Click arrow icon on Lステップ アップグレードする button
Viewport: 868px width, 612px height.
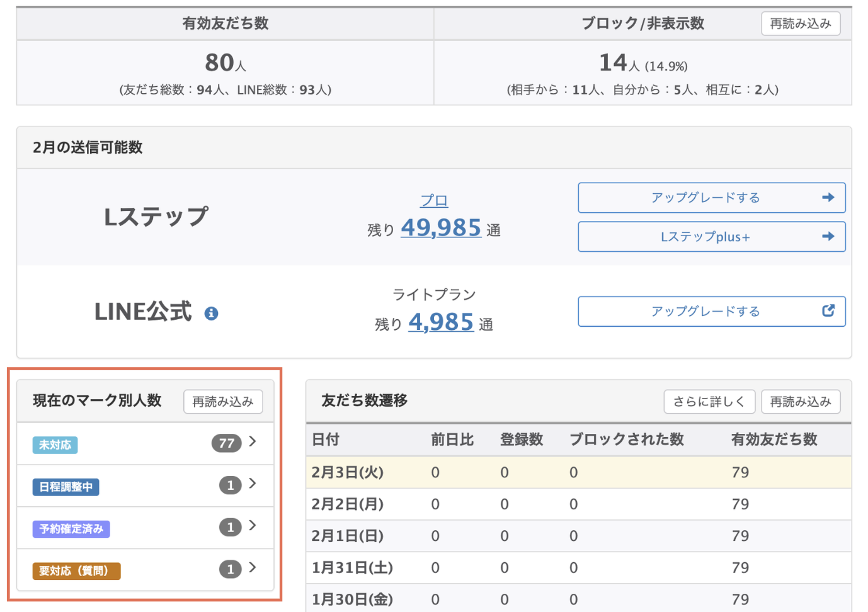click(x=828, y=198)
